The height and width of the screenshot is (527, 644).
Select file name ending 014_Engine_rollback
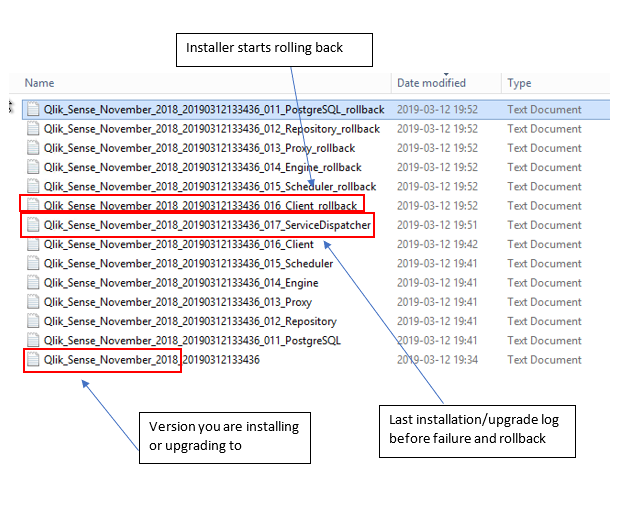tap(202, 168)
